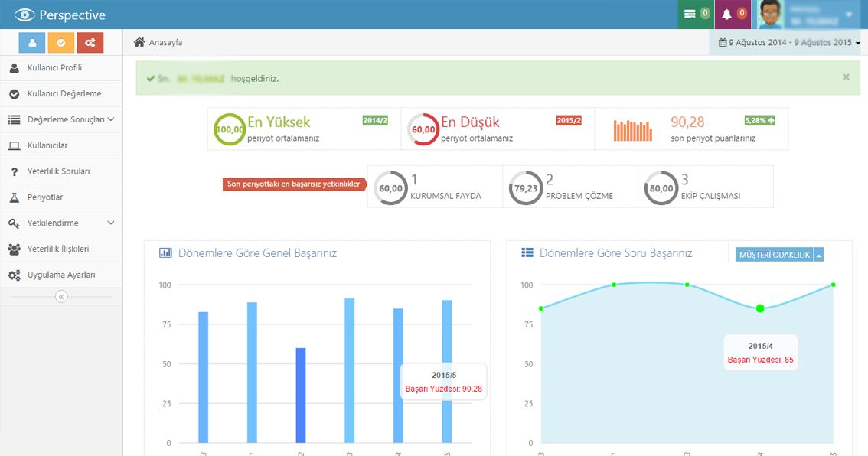This screenshot has width=868, height=456.
Task: Open Kullanıcı Profili menu item
Action: click(54, 67)
